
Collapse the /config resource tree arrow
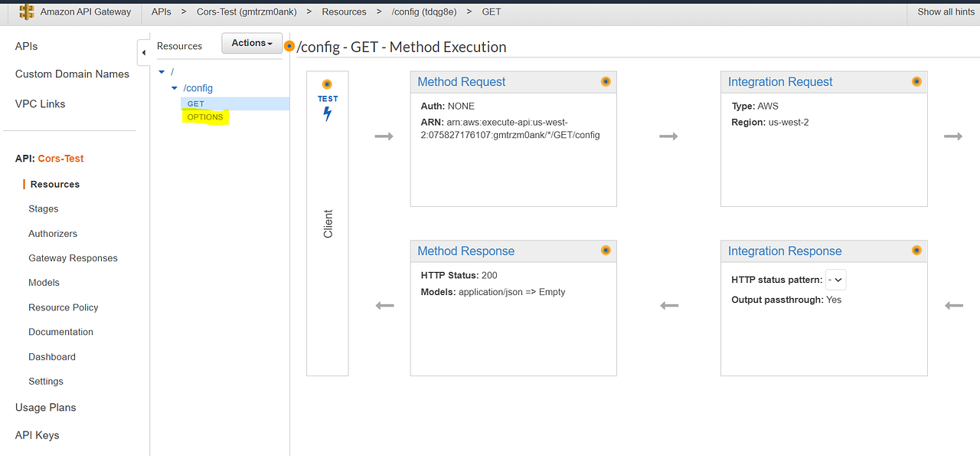coord(175,89)
